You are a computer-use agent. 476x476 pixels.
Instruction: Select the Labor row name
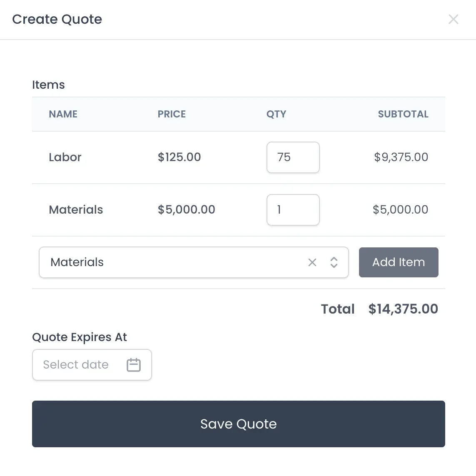[x=65, y=157]
